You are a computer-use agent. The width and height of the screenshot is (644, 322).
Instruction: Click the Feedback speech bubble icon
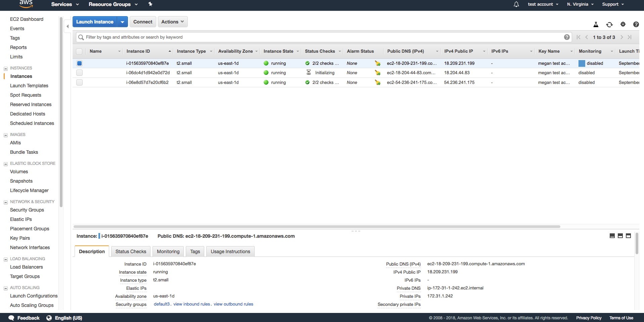[x=11, y=318]
